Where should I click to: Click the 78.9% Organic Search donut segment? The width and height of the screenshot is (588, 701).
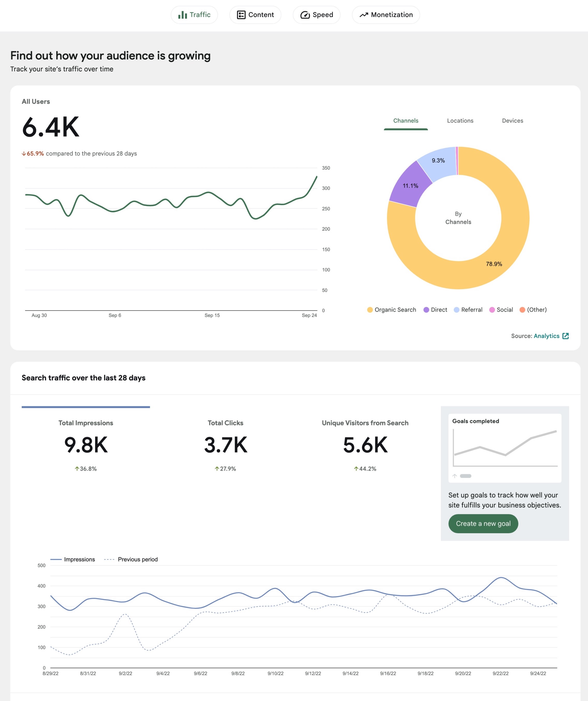pyautogui.click(x=494, y=264)
